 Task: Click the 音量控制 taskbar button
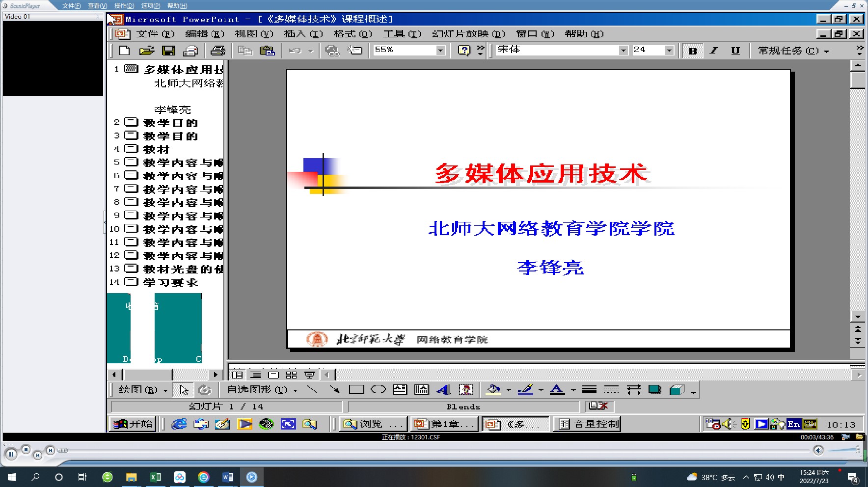point(587,424)
